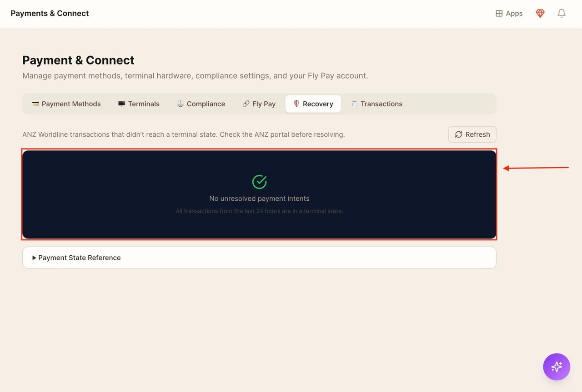Image resolution: width=582 pixels, height=392 pixels.
Task: Open the Fly Pay tab
Action: [x=259, y=104]
